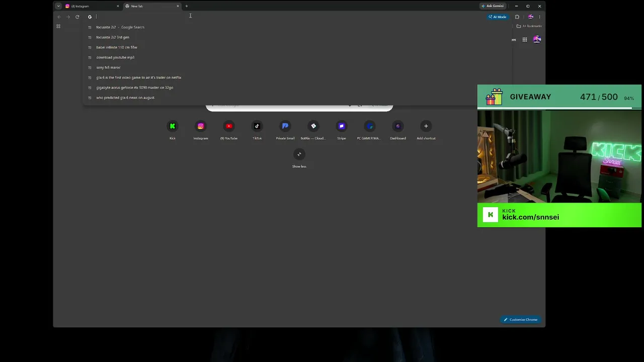The height and width of the screenshot is (362, 644).
Task: Go back to the previous page
Action: click(59, 17)
